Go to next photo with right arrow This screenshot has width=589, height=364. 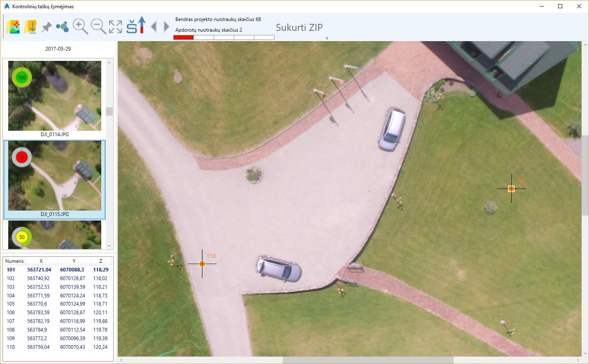coord(166,27)
